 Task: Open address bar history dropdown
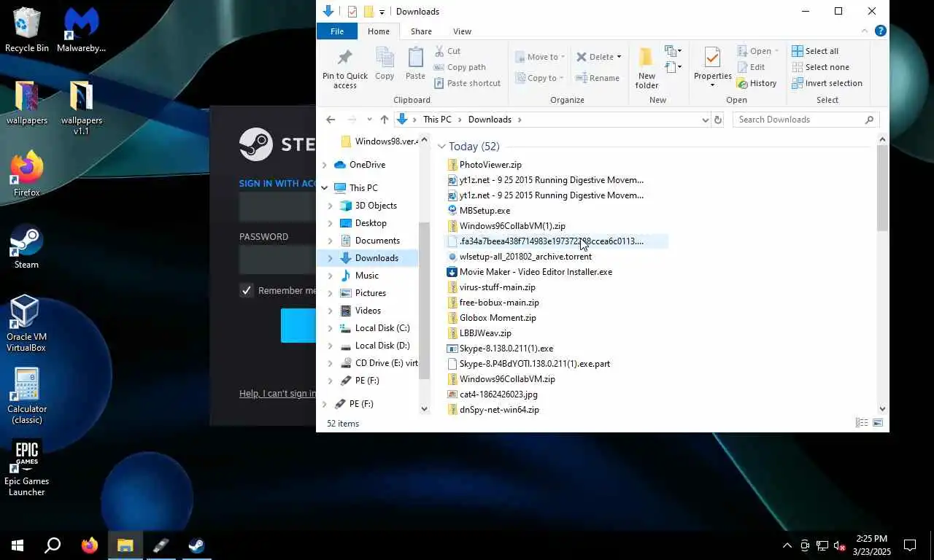coord(705,120)
